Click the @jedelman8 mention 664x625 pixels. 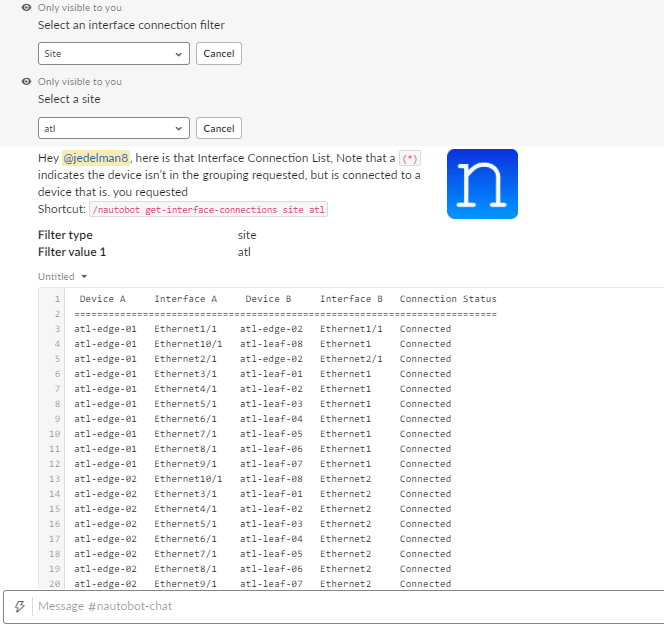[x=96, y=158]
